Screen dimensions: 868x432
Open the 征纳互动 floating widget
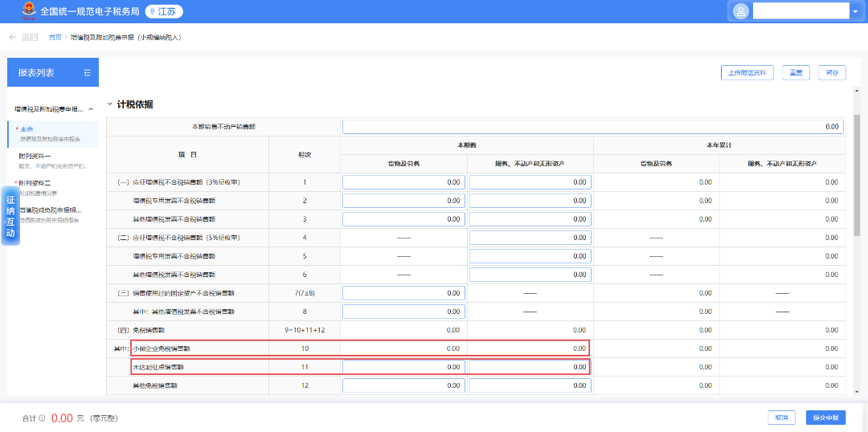pyautogui.click(x=10, y=216)
